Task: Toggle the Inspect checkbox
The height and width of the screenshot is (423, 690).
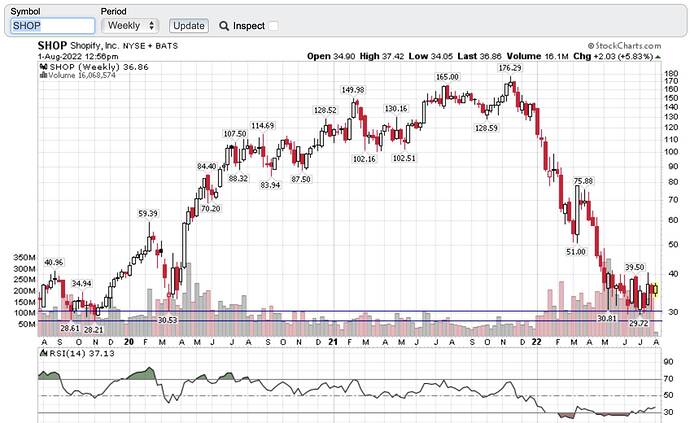Action: click(x=273, y=26)
